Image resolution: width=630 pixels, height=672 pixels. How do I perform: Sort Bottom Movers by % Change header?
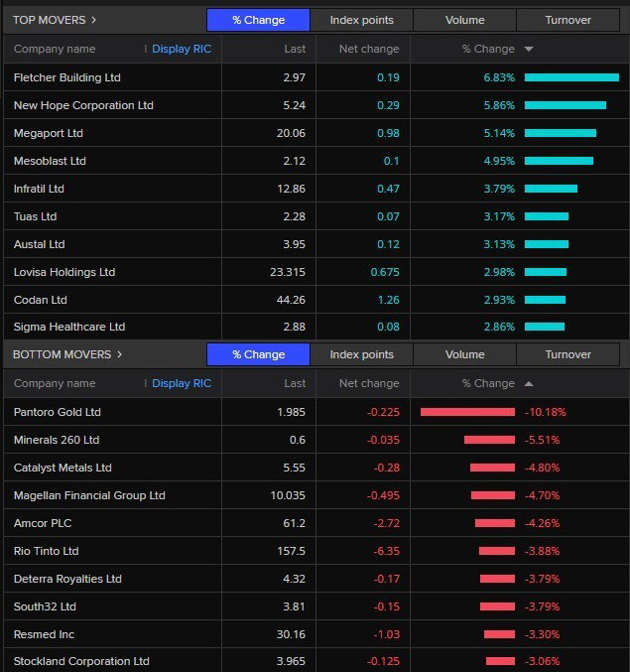tap(488, 383)
